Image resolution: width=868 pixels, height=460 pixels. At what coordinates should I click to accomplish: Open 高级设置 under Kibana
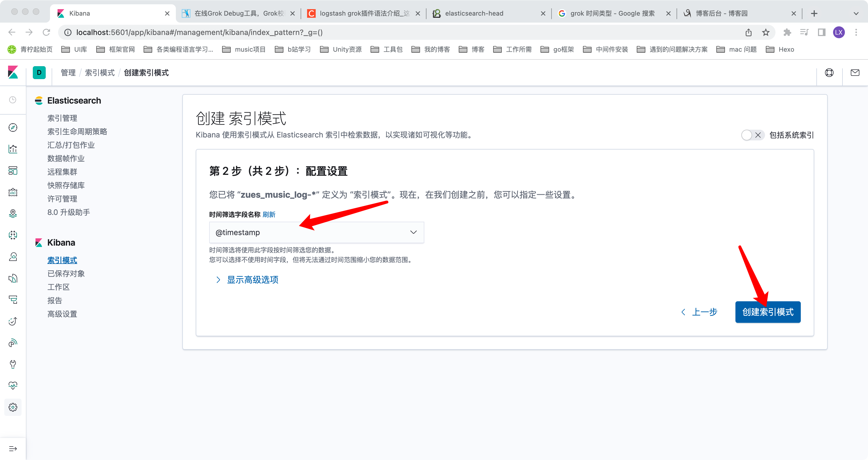tap(62, 314)
